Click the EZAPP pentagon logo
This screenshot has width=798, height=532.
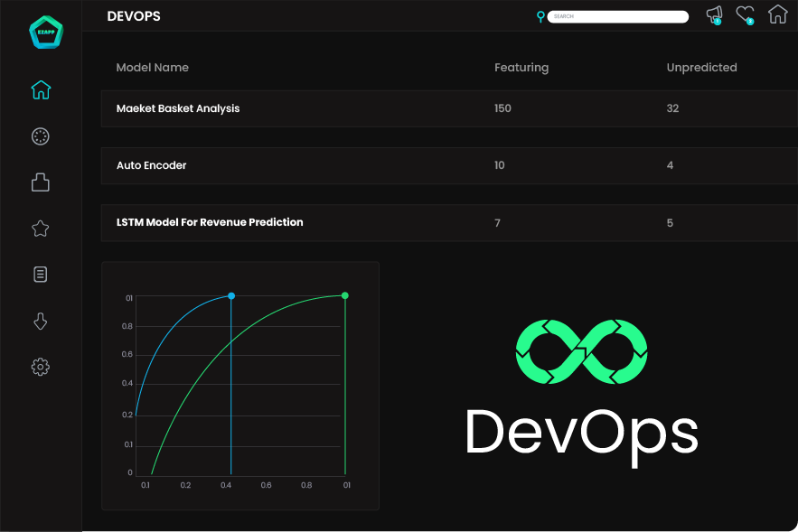[x=45, y=32]
